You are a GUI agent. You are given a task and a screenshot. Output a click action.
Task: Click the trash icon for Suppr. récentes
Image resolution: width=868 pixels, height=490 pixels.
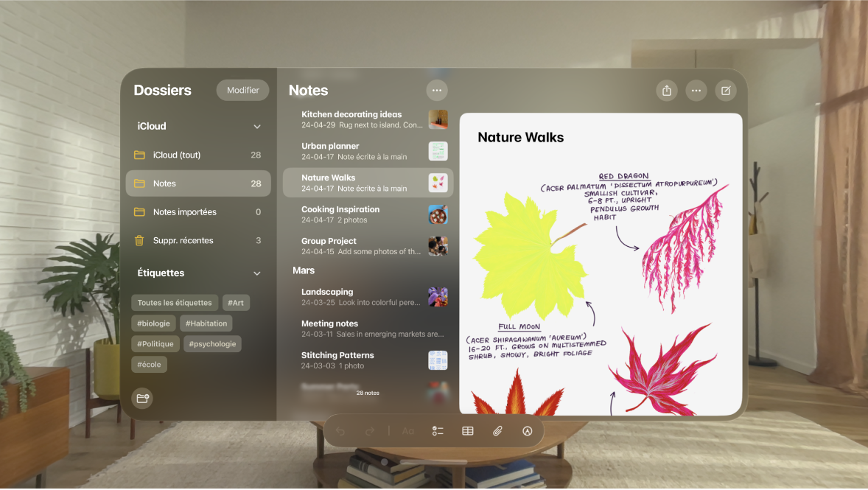[139, 240]
